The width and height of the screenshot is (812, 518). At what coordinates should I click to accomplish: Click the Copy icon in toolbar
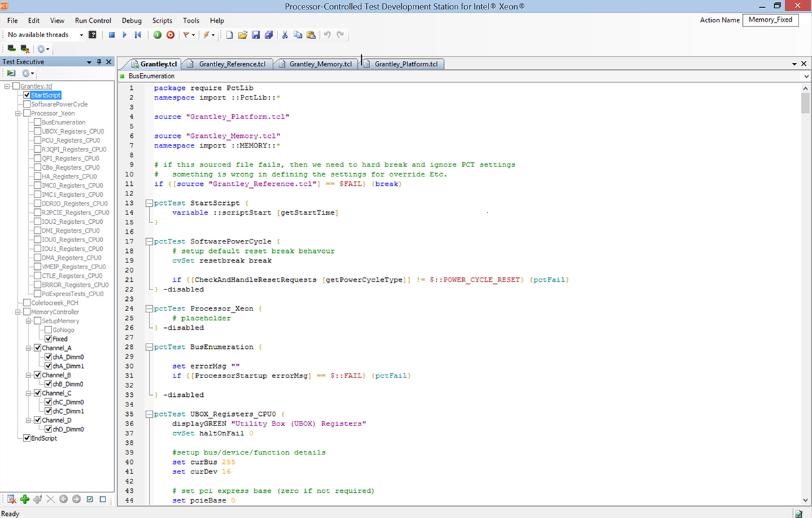click(298, 34)
